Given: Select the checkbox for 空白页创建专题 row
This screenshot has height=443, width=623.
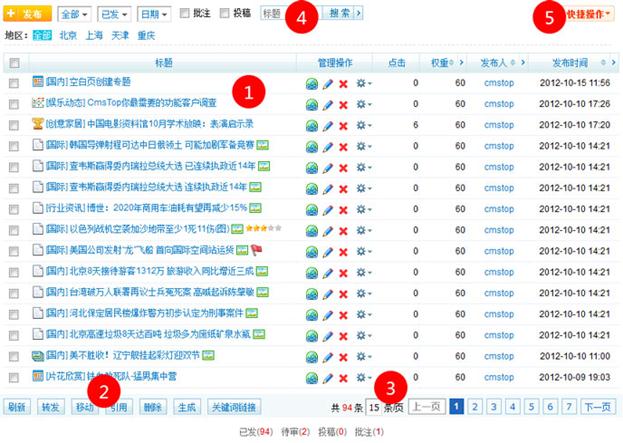Looking at the screenshot, I should pyautogui.click(x=14, y=83).
